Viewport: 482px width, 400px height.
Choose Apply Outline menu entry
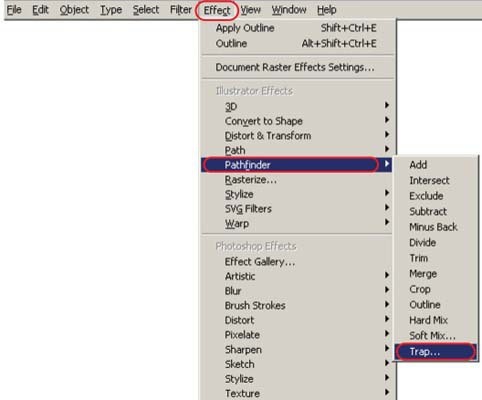pyautogui.click(x=297, y=28)
